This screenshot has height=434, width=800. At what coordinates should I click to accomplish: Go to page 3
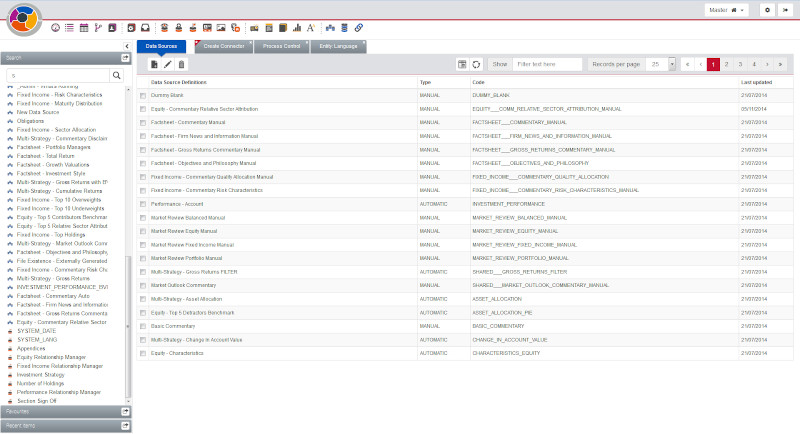click(740, 64)
